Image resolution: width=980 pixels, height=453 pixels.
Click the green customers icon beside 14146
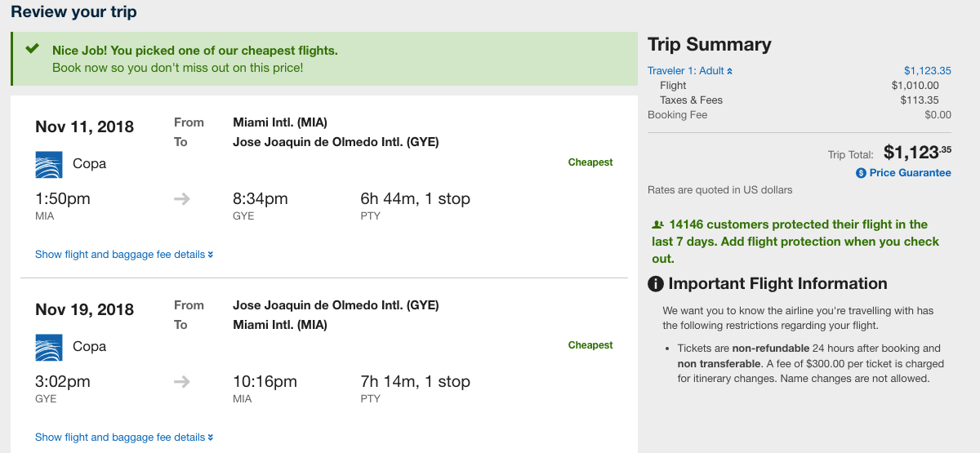[x=657, y=224]
